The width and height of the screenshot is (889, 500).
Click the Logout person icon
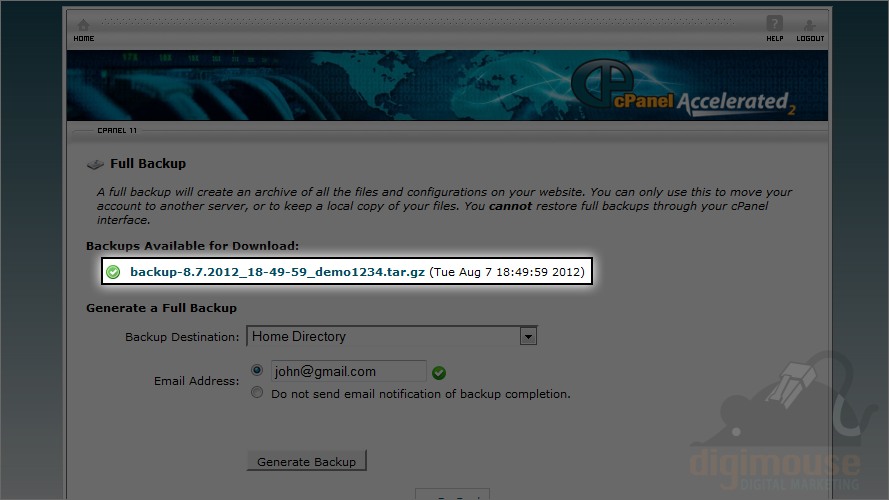pyautogui.click(x=810, y=25)
